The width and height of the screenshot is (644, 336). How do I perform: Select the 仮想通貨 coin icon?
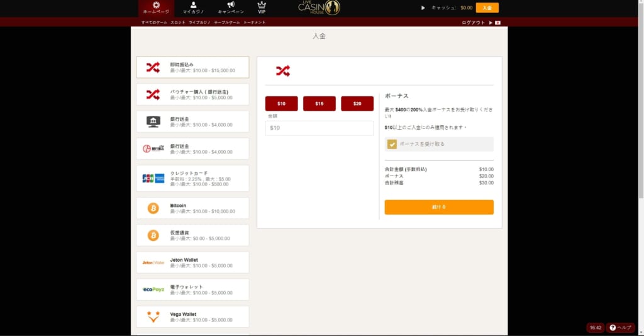153,235
